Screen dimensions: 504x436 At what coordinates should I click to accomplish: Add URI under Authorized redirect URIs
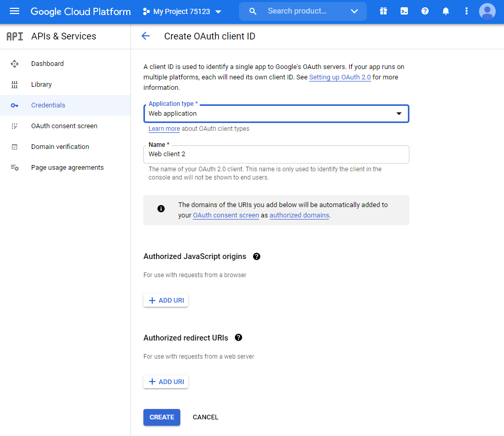(x=166, y=382)
